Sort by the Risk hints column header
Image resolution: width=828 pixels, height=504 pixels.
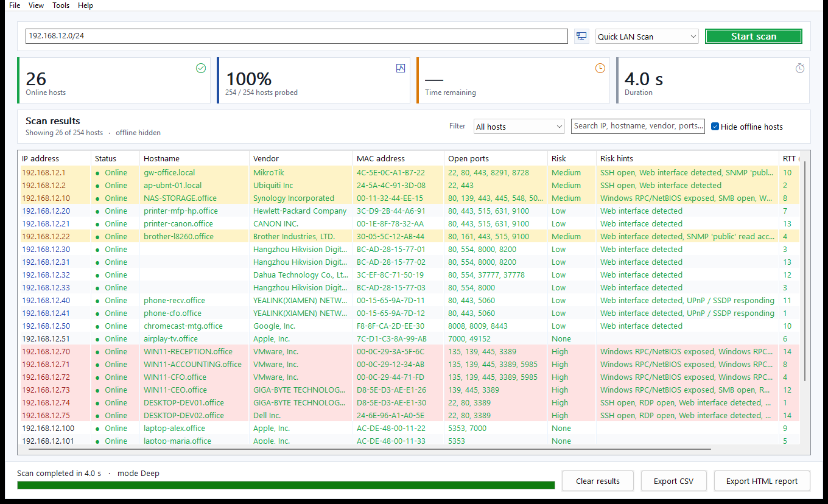[x=687, y=158]
